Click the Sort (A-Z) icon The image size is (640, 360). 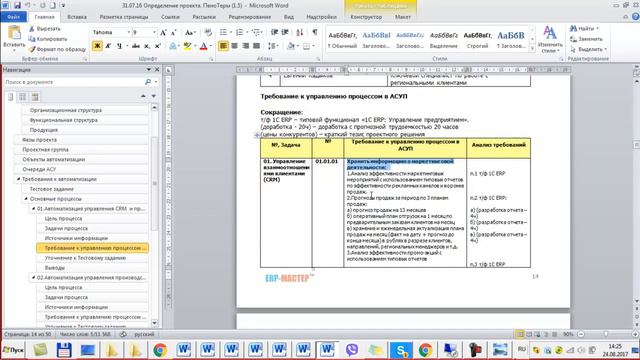click(300, 33)
